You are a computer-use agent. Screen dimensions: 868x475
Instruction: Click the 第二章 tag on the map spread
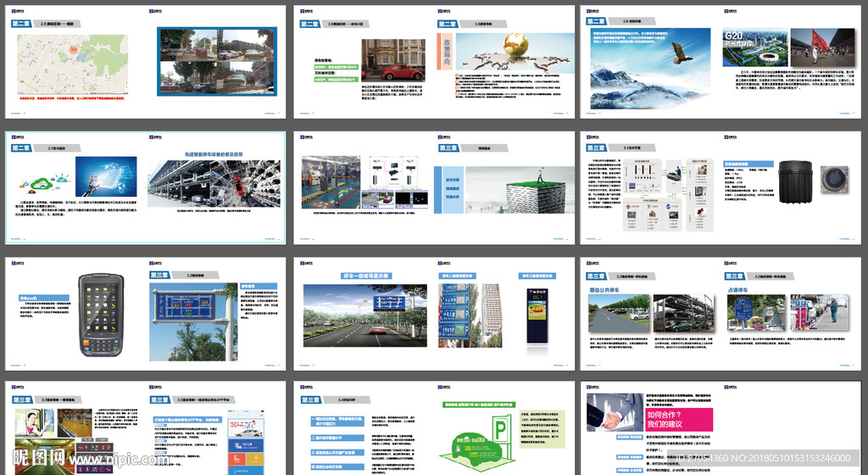tap(21, 24)
